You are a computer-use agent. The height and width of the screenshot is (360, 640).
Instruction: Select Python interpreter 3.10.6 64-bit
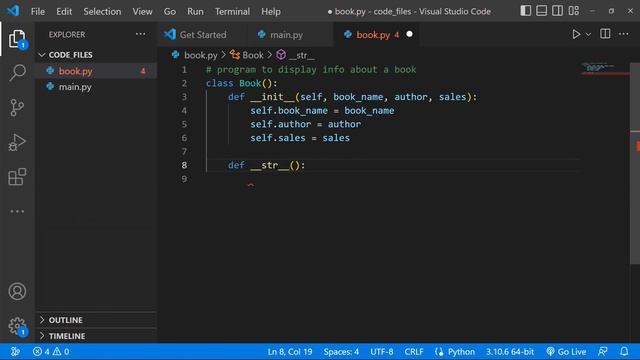510,351
